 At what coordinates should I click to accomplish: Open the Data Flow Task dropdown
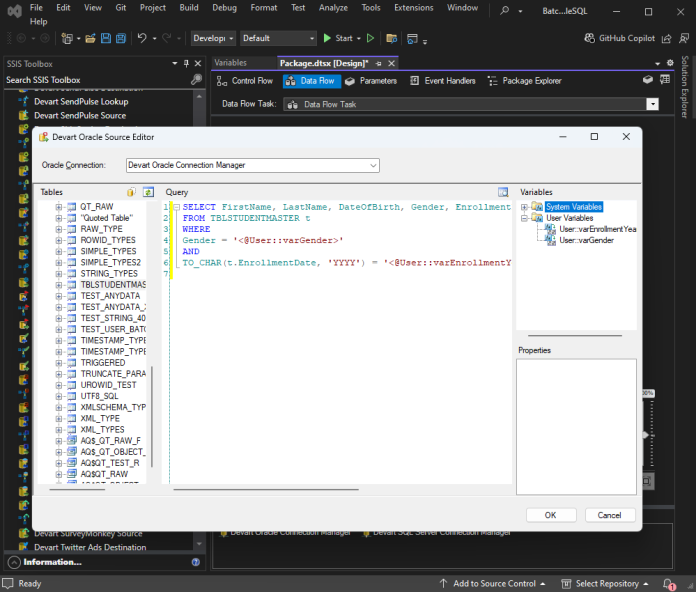(x=652, y=104)
